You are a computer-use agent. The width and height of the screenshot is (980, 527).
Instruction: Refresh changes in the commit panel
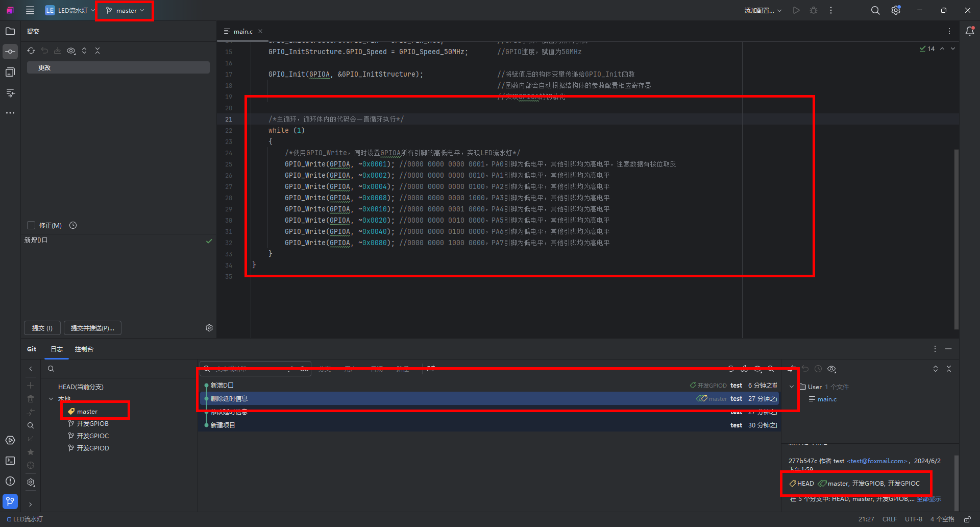[x=31, y=51]
